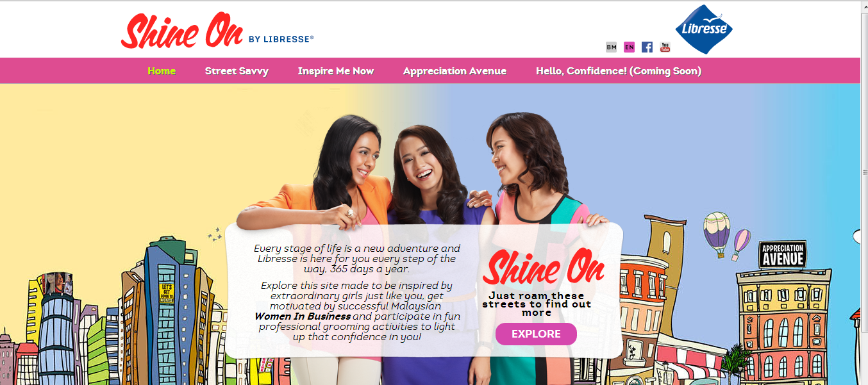Open the Facebook page icon
Screen dimensions: 868x385
click(x=647, y=47)
